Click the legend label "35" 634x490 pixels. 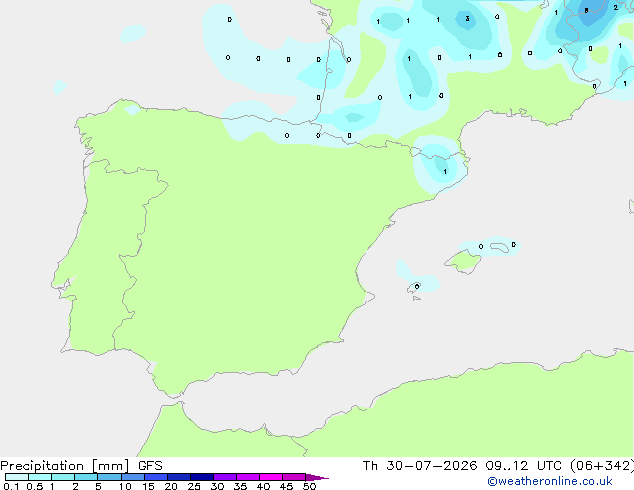[240, 486]
